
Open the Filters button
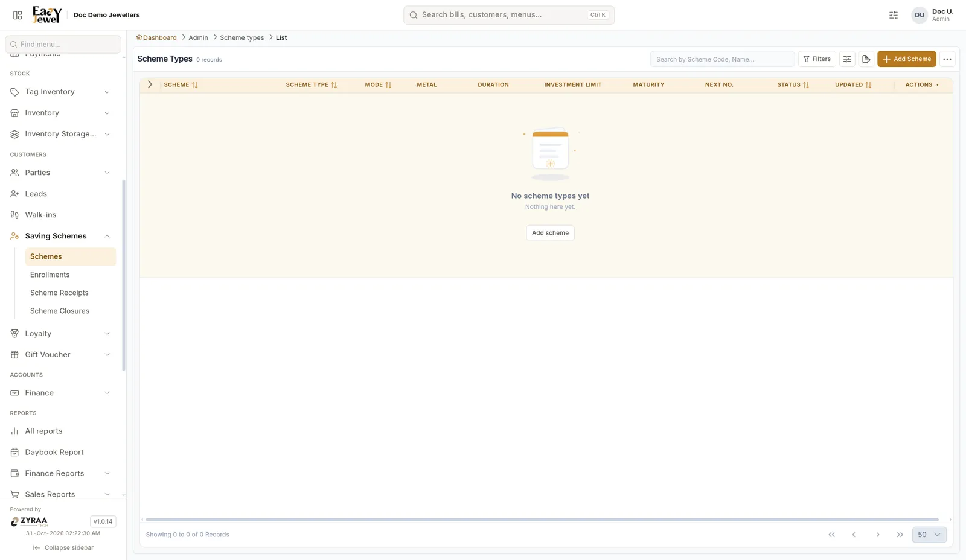[x=817, y=59]
